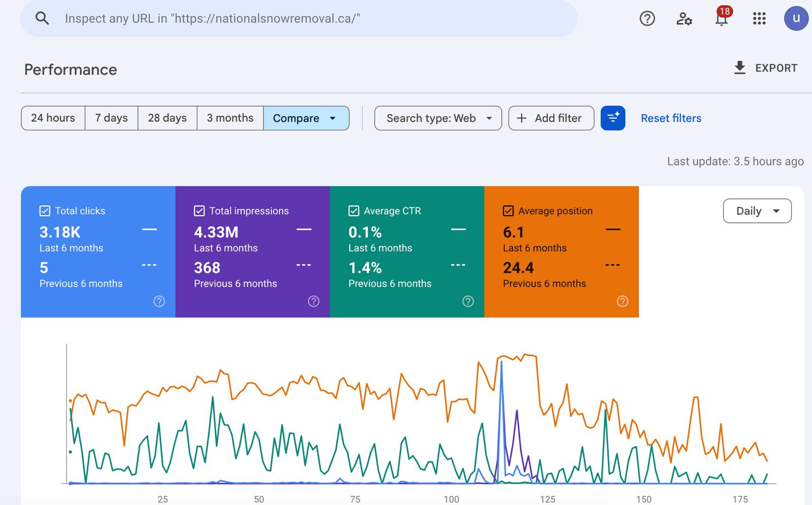Show help for Average position metric
This screenshot has width=812, height=505.
622,301
